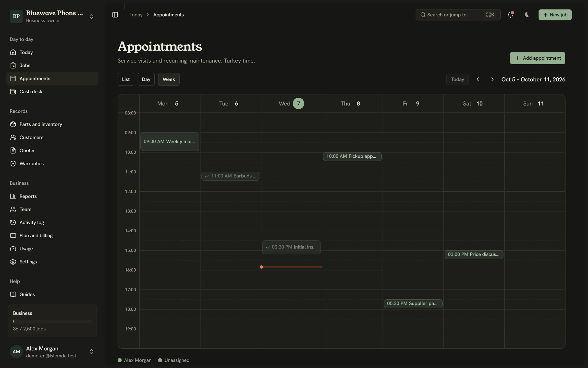Image resolution: width=588 pixels, height=368 pixels.
Task: Click the Cash desk wallet icon
Action: 13,92
